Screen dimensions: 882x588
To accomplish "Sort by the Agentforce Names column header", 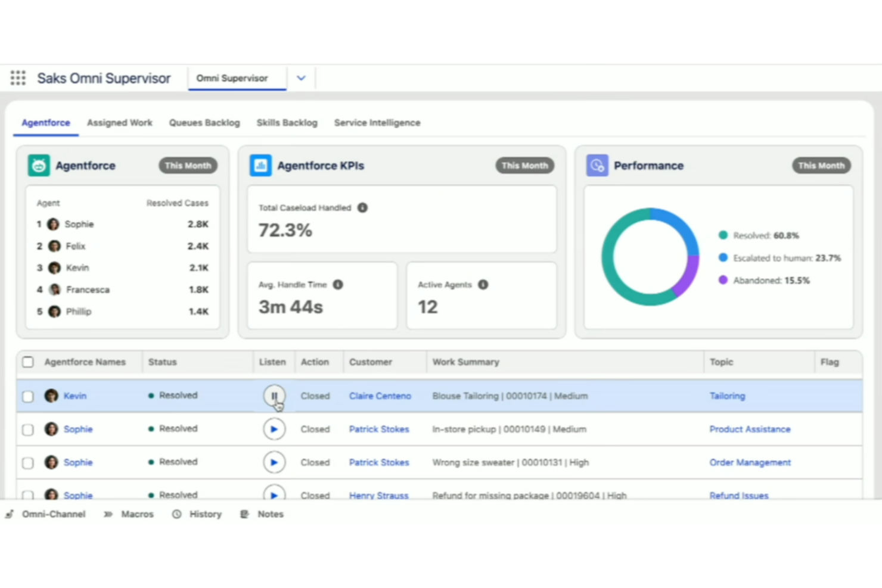I will (x=85, y=362).
